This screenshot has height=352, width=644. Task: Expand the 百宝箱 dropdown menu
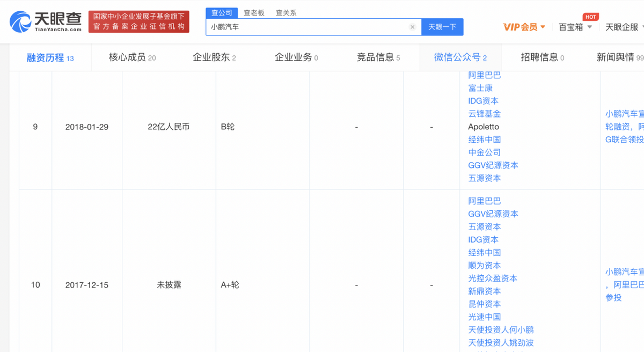pyautogui.click(x=575, y=27)
